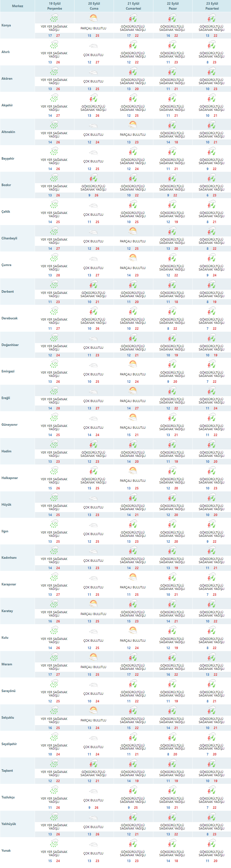Open the Beyşehir district row label
The image size is (231, 868).
8,158
